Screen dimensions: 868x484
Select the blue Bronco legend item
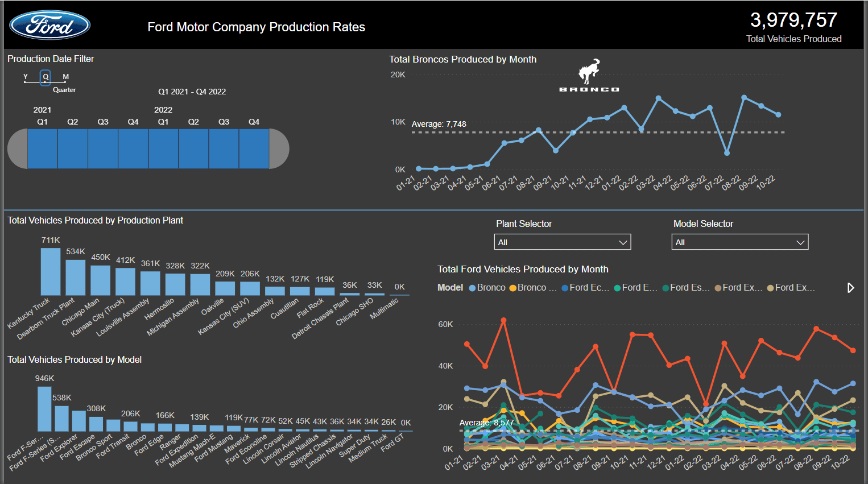[487, 288]
